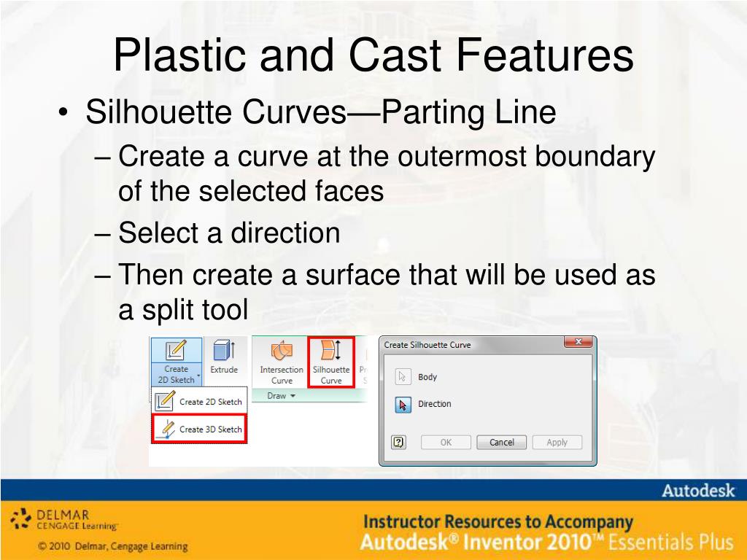
Task: Click the Autodesk logo text
Action: [x=698, y=491]
